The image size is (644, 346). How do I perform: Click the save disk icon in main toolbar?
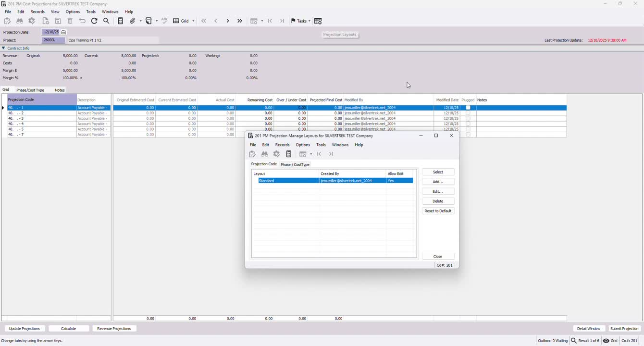tap(58, 21)
